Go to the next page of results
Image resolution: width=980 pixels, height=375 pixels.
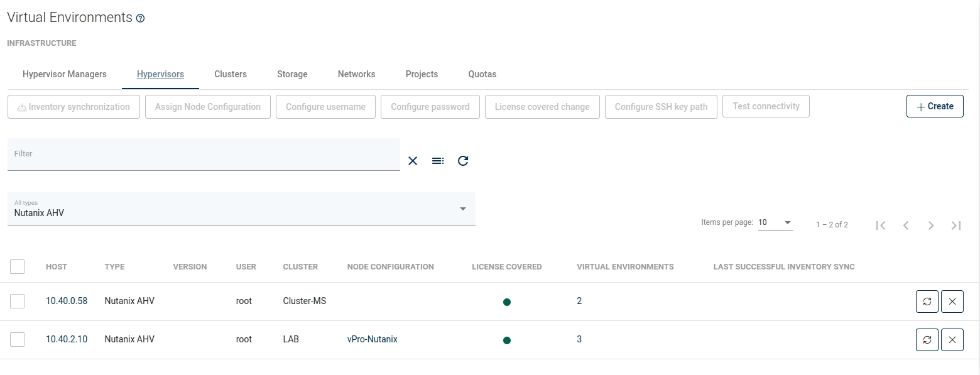coord(931,226)
